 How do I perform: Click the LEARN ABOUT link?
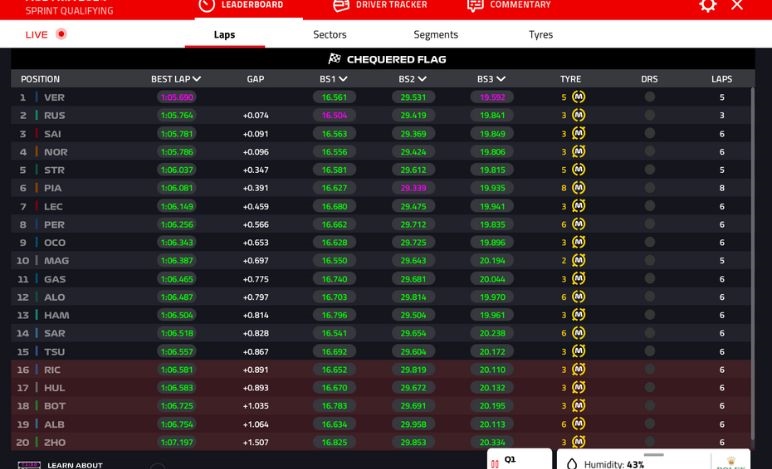(x=74, y=464)
